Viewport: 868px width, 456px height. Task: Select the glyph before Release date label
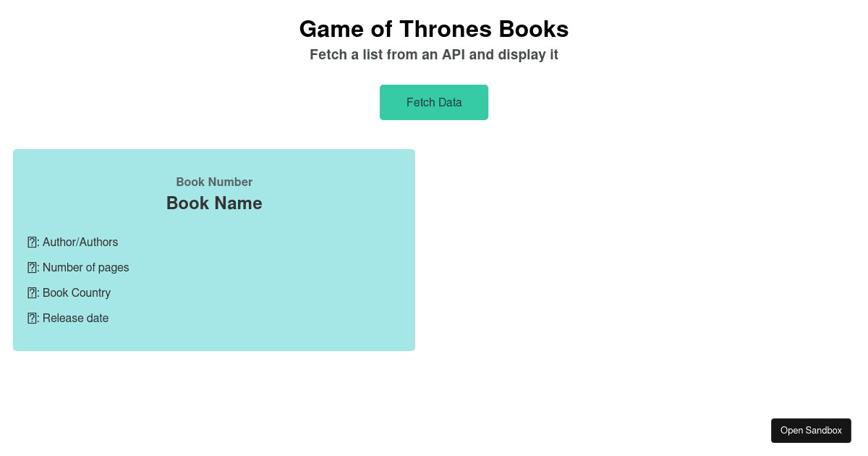click(x=32, y=318)
